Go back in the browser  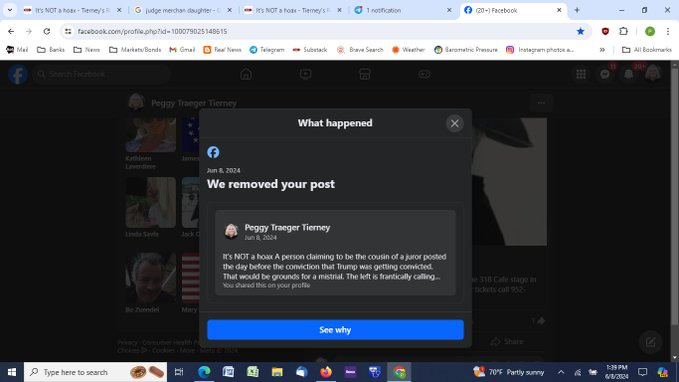tap(11, 31)
